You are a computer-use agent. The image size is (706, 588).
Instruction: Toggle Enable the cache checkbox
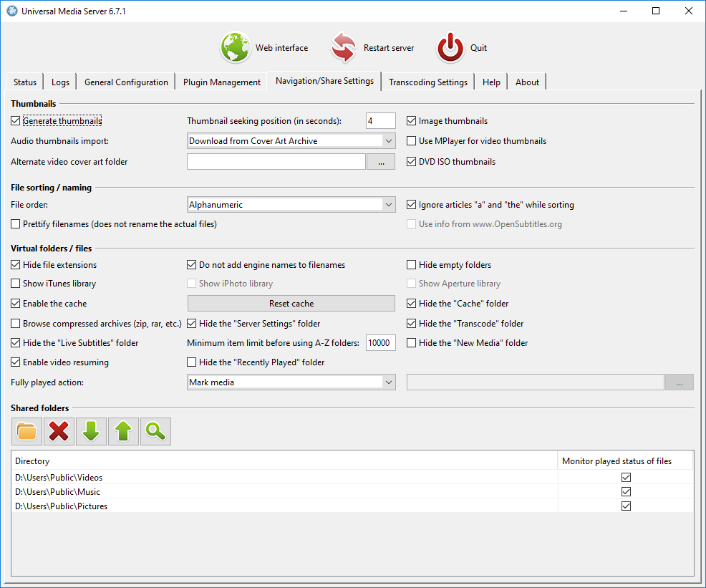15,304
